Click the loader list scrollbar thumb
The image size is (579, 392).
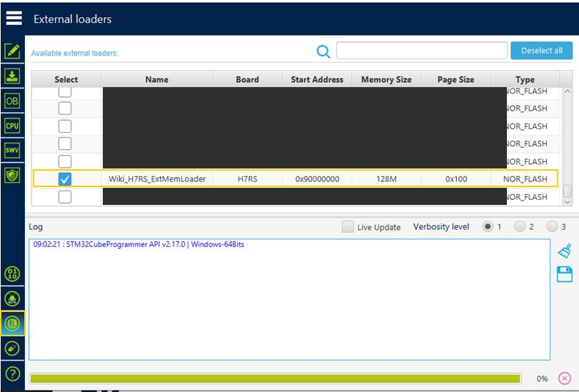pyautogui.click(x=568, y=191)
